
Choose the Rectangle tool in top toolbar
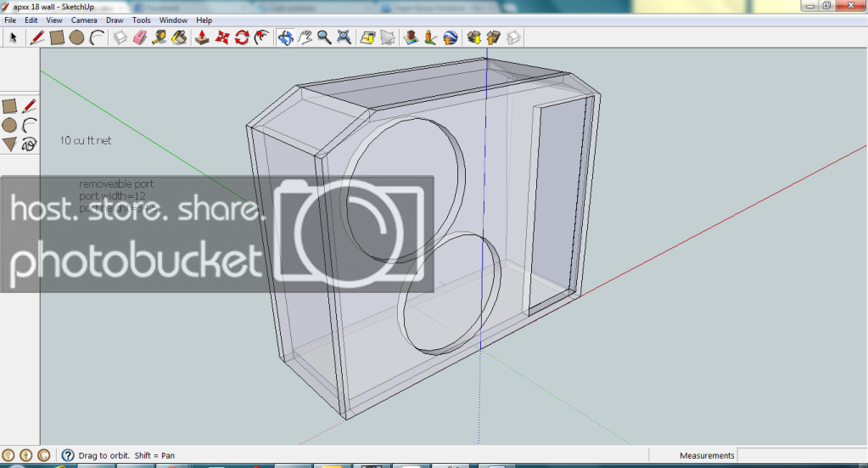pyautogui.click(x=57, y=37)
